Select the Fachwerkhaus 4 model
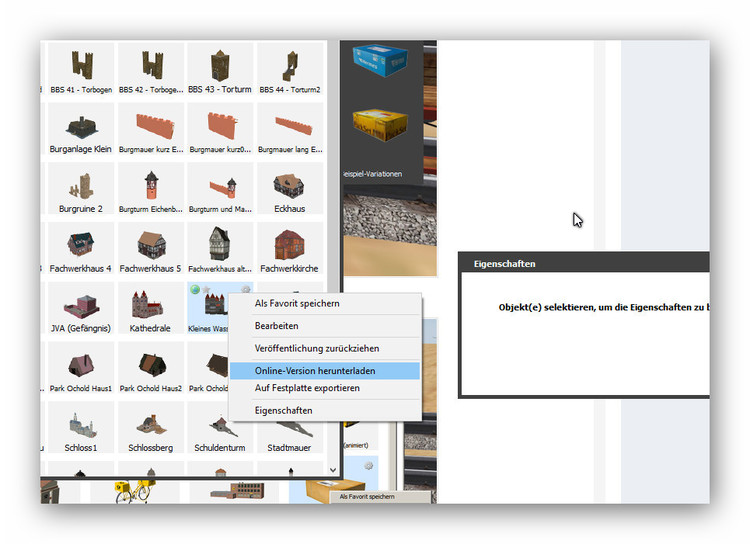The image size is (750, 544). tap(81, 249)
